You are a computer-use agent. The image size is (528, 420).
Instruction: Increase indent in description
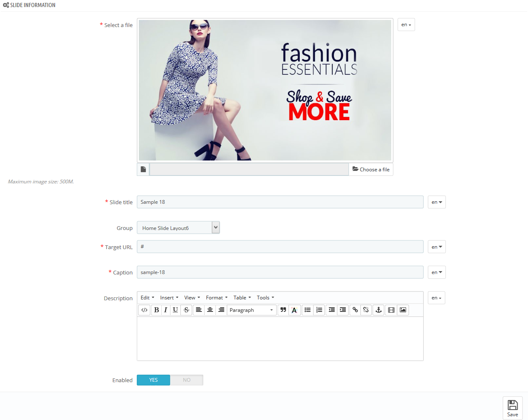point(343,310)
